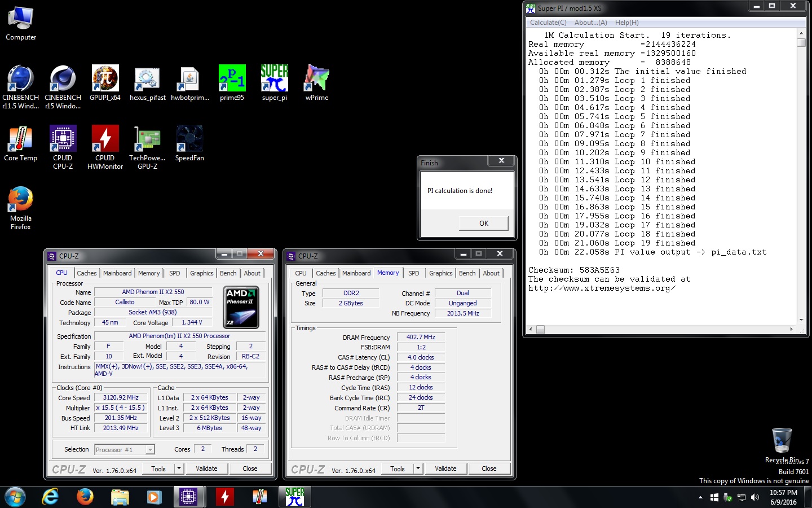
Task: Click Close button in right CPU-Z
Action: (489, 468)
